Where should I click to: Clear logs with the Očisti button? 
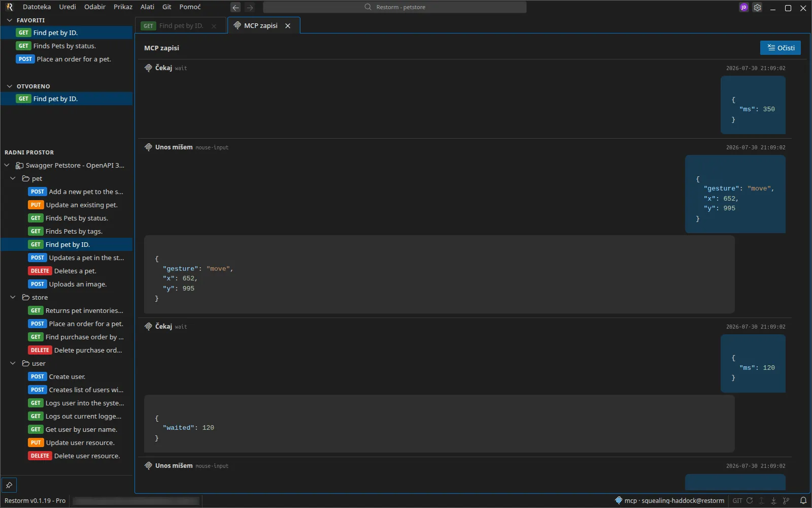(781, 48)
